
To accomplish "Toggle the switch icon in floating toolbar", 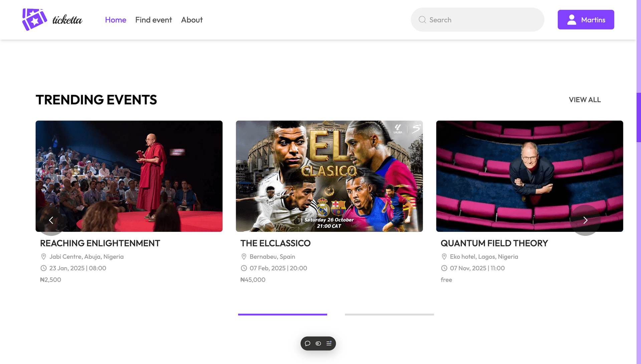I will [318, 343].
